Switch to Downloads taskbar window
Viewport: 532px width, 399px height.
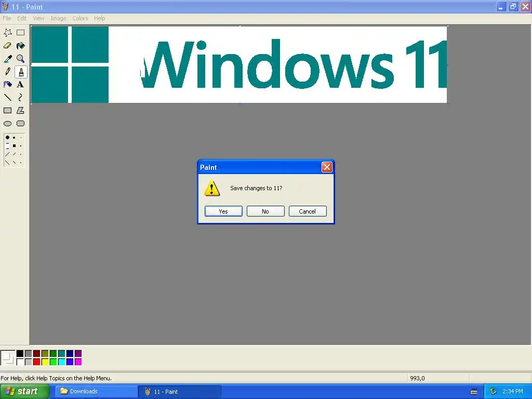(x=96, y=392)
